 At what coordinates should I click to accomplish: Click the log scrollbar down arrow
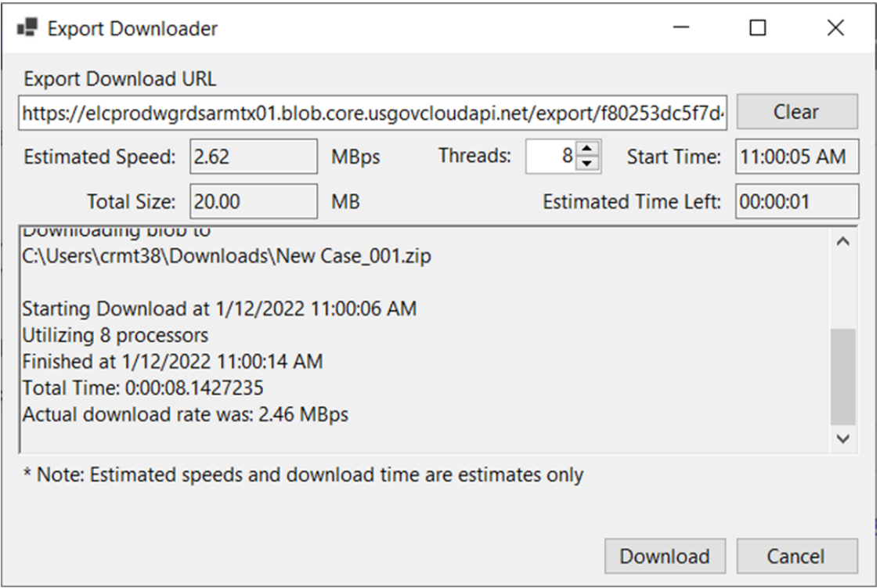click(x=843, y=438)
